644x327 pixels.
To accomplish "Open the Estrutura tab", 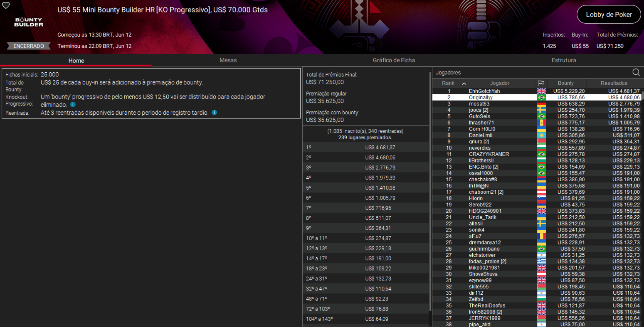I will tap(564, 60).
